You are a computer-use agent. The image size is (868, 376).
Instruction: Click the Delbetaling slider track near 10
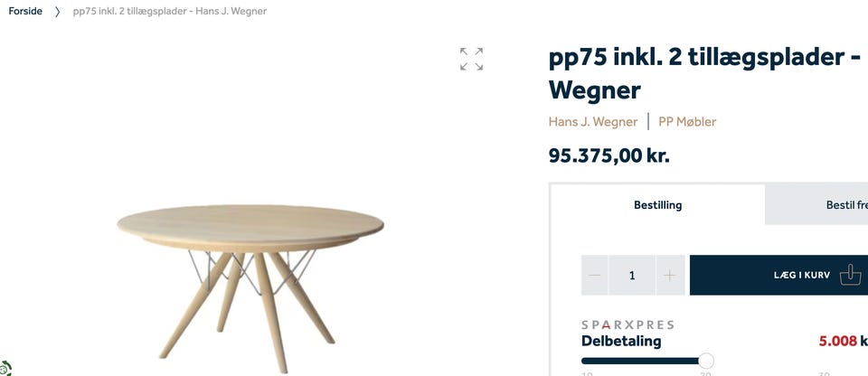tap(586, 361)
